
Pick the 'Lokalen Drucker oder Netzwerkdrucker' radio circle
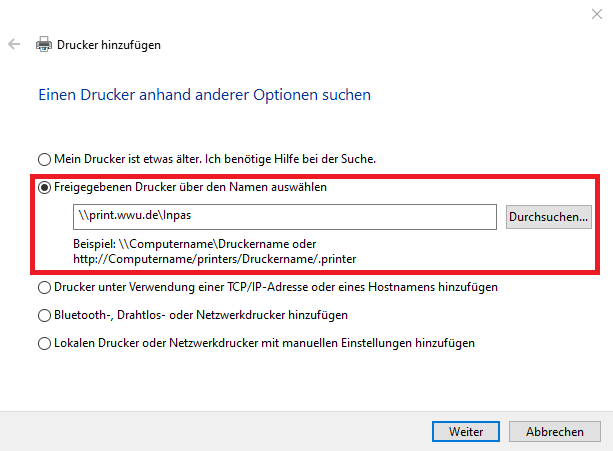[44, 344]
